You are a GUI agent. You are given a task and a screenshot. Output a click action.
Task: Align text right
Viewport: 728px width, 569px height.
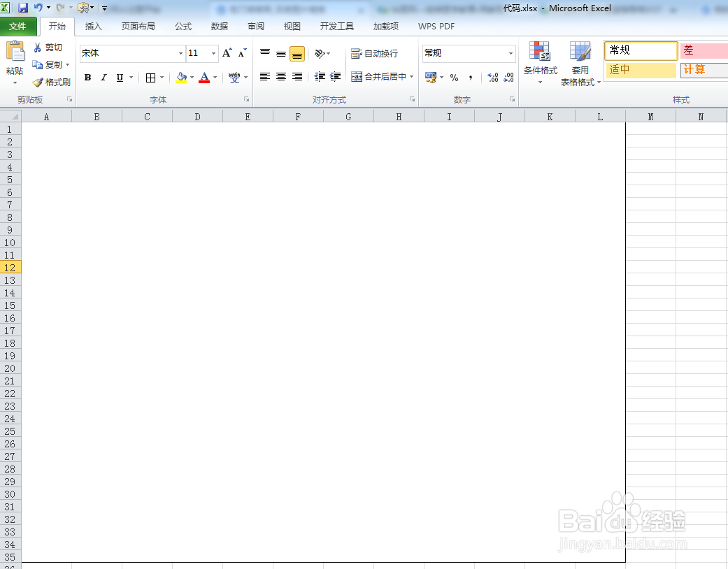click(x=297, y=77)
